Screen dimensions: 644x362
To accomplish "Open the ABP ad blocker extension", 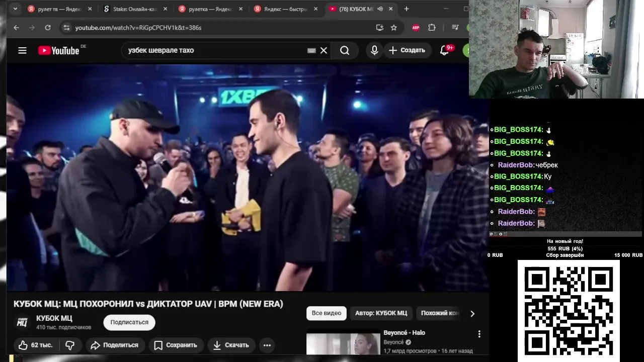I will coord(416,28).
